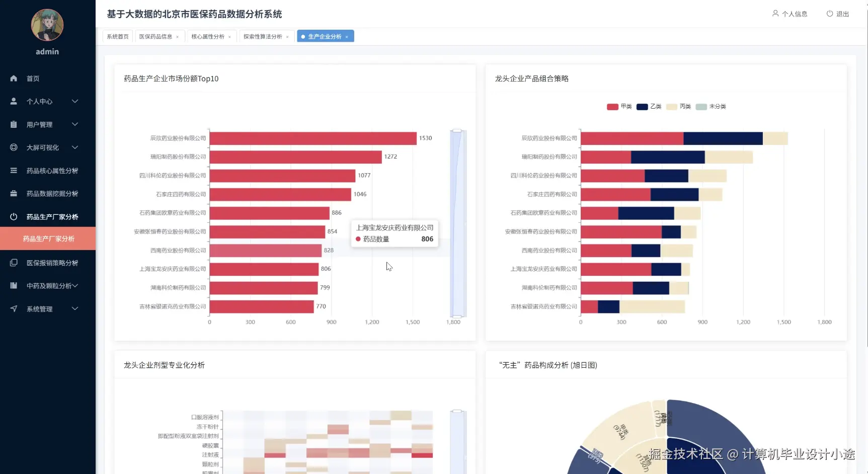Open 个人信息 in the header
Screen dimensions: 868x474
pyautogui.click(x=790, y=14)
